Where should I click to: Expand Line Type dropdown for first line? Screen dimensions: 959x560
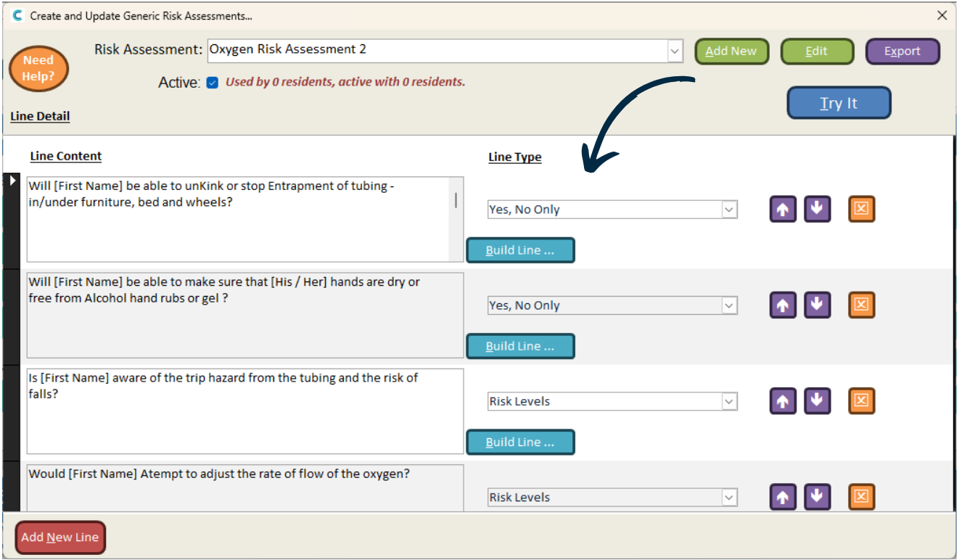click(x=729, y=210)
